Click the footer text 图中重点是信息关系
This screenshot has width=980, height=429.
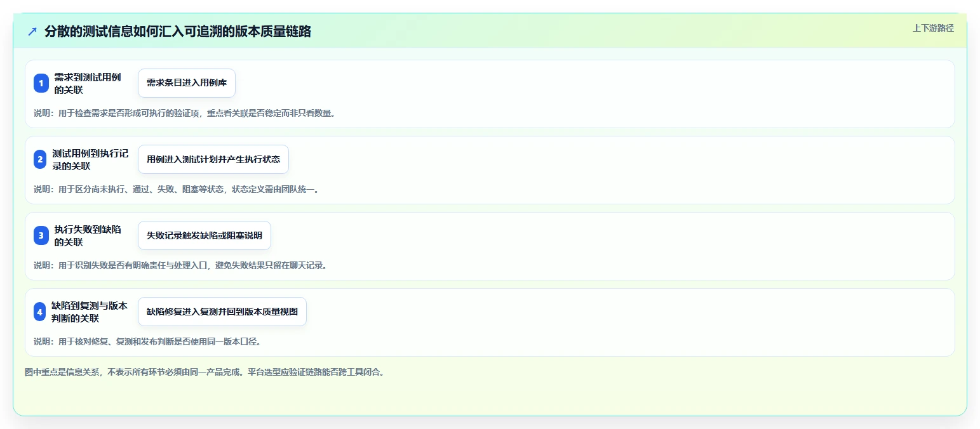[204, 372]
